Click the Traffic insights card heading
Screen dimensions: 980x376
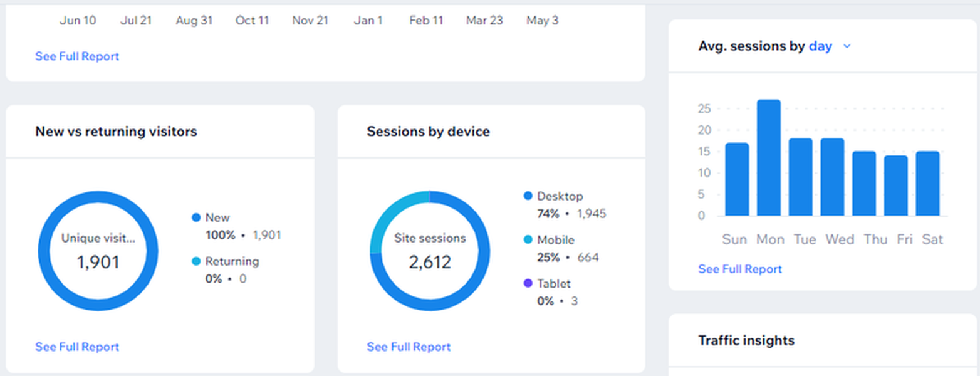pos(746,340)
